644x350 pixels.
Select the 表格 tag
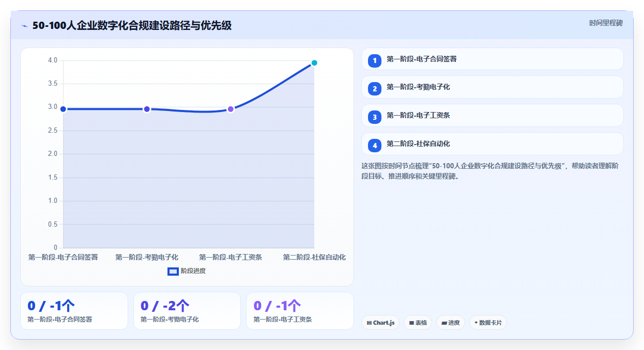[x=418, y=323]
